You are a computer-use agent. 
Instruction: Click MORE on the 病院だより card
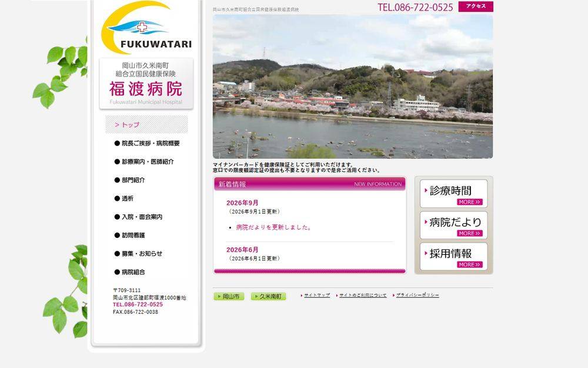pyautogui.click(x=469, y=233)
